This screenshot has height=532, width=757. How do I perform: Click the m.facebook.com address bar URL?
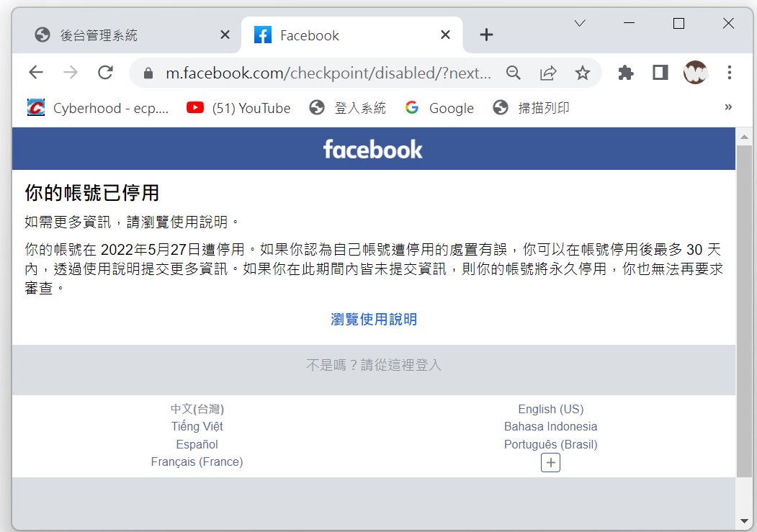point(328,73)
